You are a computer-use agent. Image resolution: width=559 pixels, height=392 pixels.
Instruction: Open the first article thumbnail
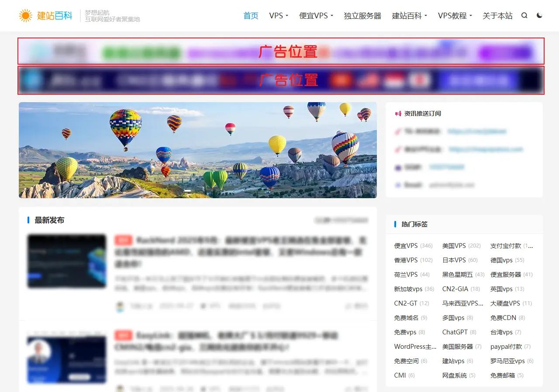pyautogui.click(x=67, y=261)
